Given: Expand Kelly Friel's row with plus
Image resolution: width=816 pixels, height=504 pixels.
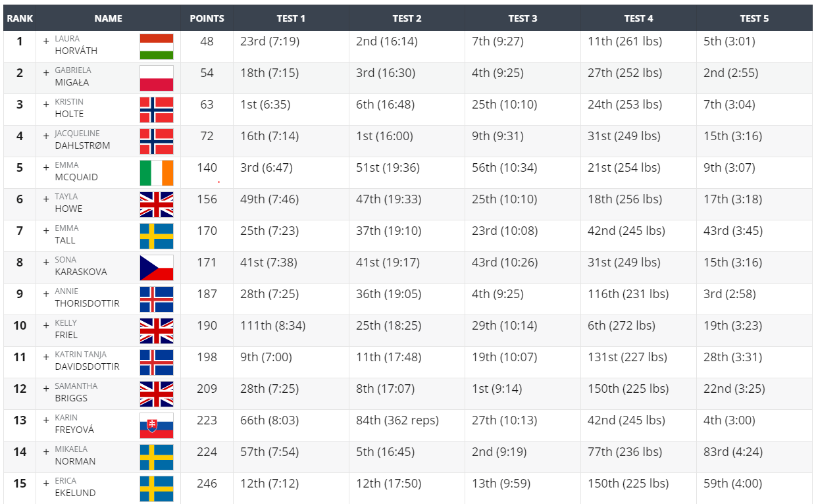Looking at the screenshot, I should (46, 325).
